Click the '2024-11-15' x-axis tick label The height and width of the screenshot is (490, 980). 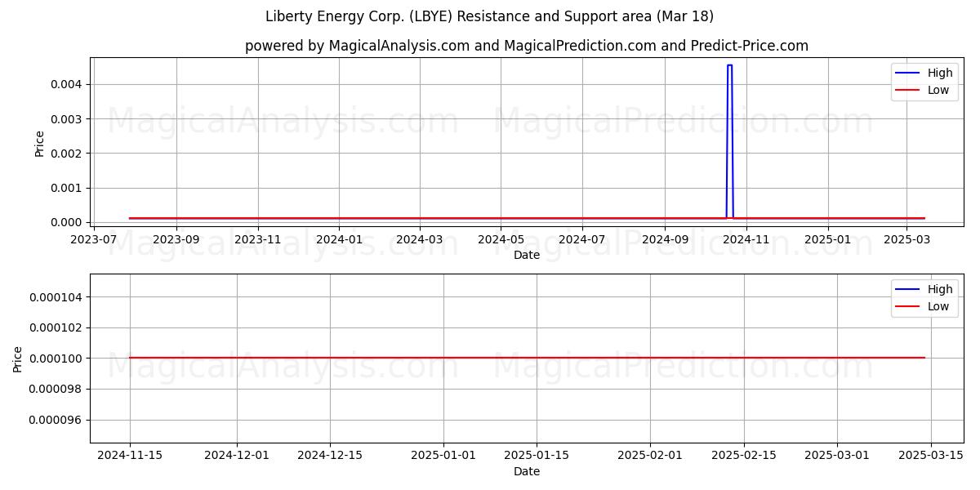[x=130, y=456]
